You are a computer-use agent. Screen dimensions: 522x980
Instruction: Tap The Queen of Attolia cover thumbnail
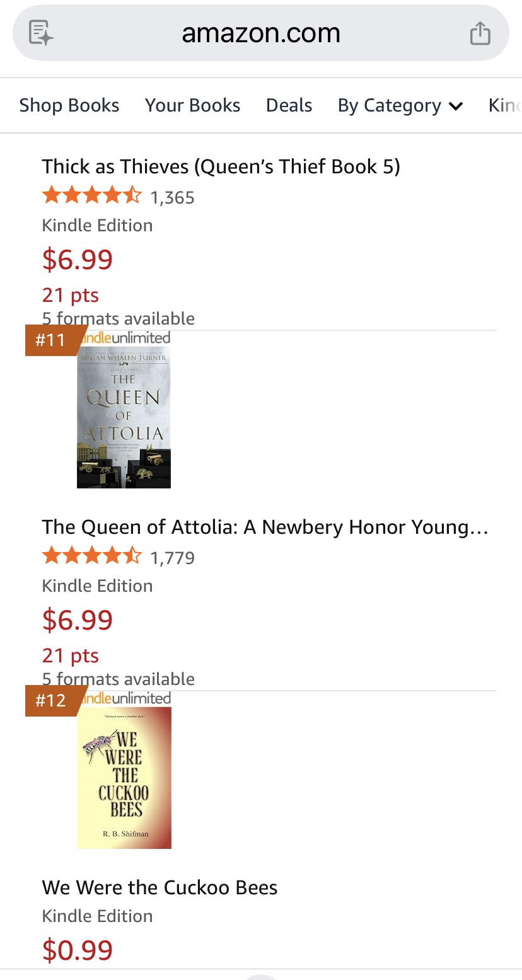click(124, 417)
